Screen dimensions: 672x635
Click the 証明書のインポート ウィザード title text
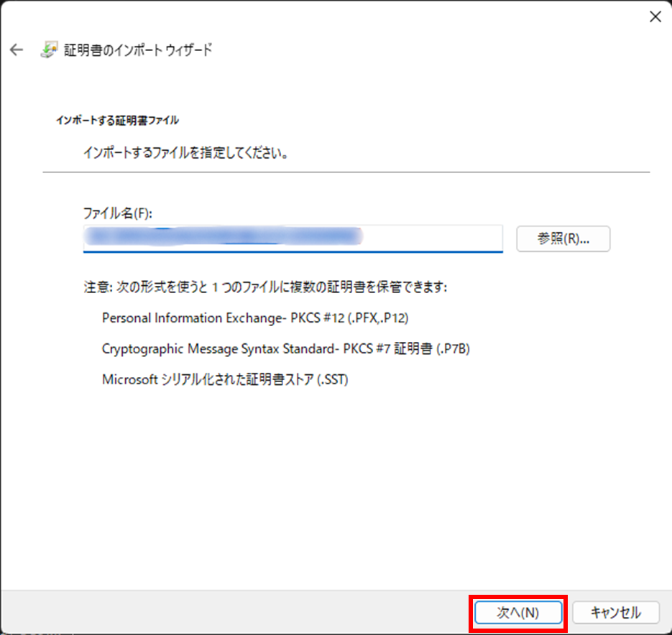[x=137, y=50]
